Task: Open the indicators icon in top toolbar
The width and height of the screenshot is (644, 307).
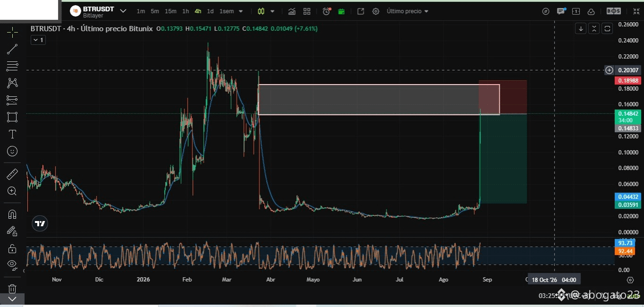Action: [292, 11]
